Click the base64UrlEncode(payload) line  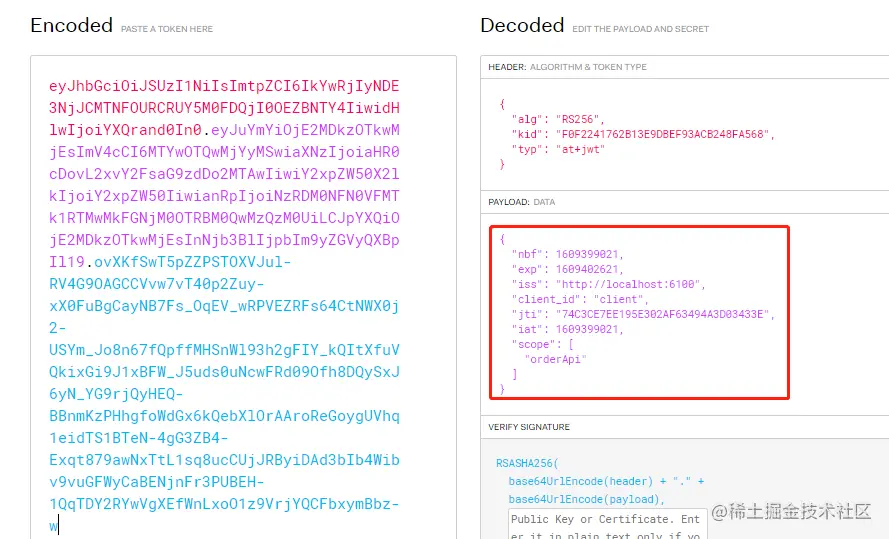coord(586,499)
